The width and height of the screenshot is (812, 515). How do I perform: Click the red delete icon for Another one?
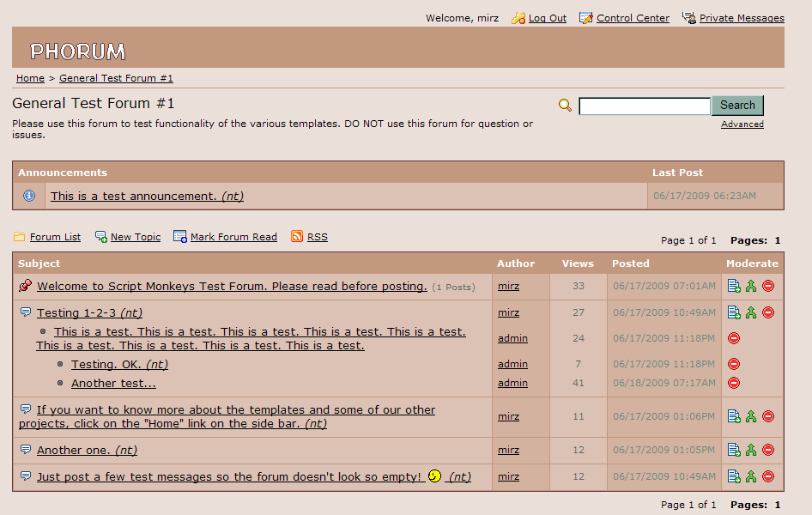tap(768, 450)
